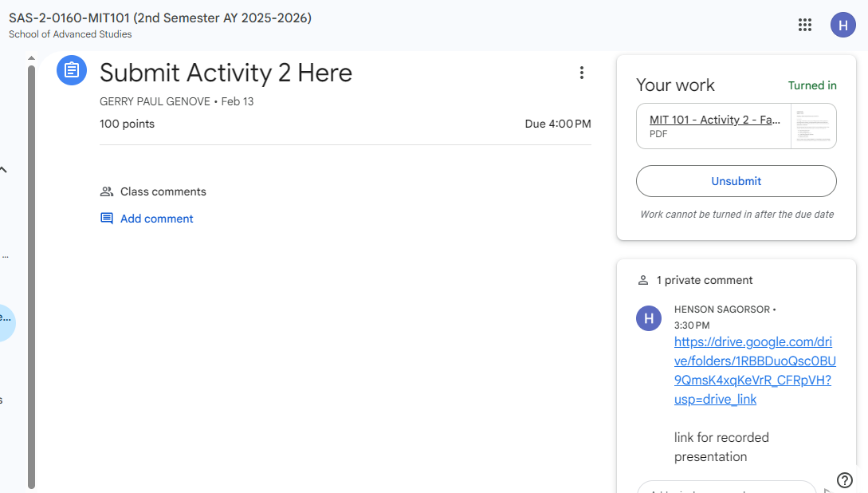Open the Google apps grid launcher

pos(805,25)
